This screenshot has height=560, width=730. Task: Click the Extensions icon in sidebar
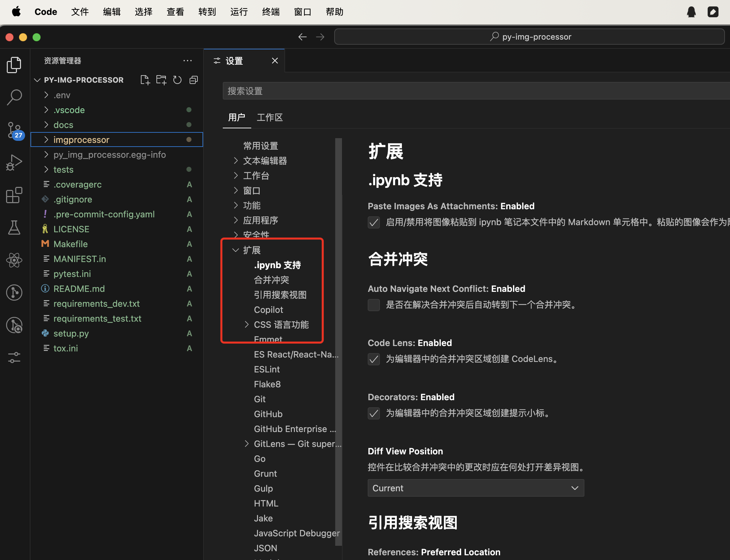coord(14,195)
